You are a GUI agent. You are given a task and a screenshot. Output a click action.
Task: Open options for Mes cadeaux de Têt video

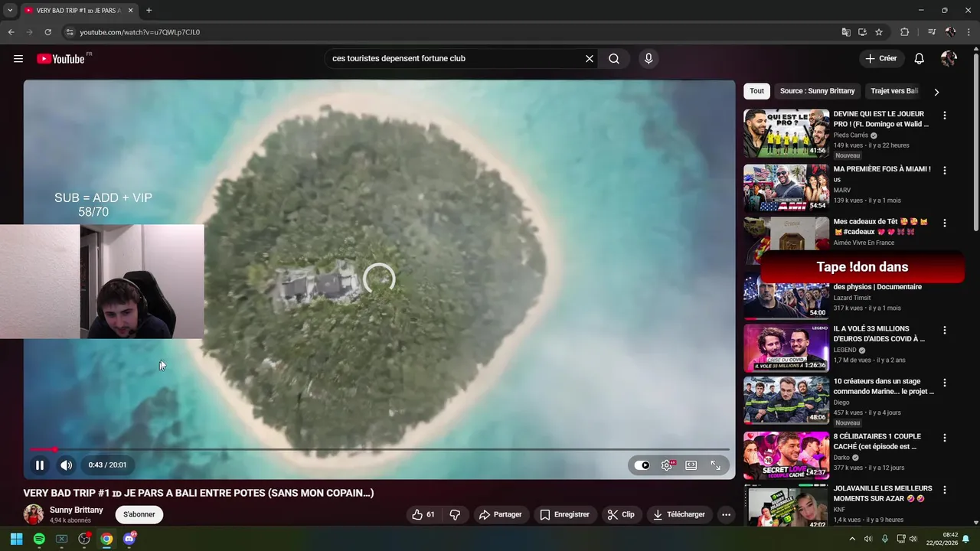944,223
